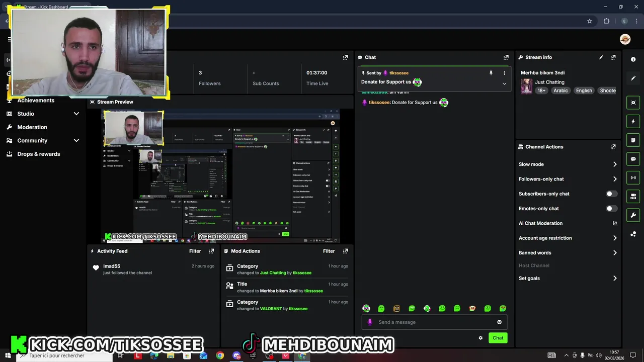The height and width of the screenshot is (362, 644).
Task: Open the Activity Feed Filter dropdown
Action: (x=195, y=251)
